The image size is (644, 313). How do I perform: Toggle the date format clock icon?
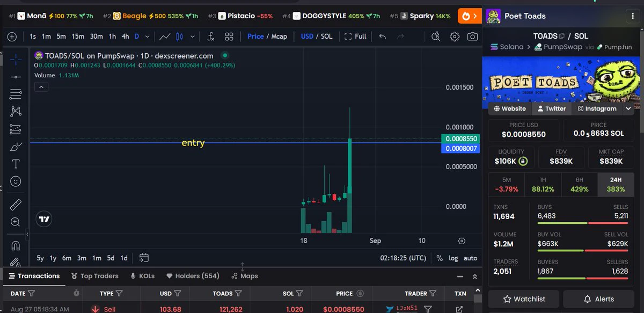[77, 293]
